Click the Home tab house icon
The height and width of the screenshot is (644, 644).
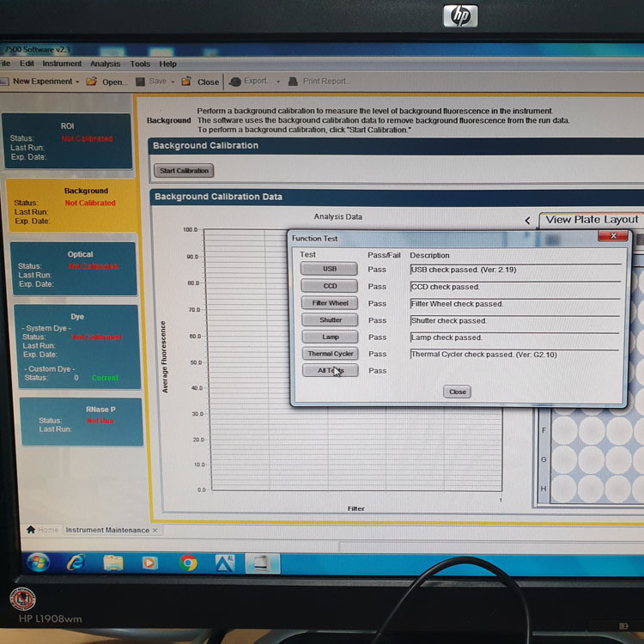[32, 530]
